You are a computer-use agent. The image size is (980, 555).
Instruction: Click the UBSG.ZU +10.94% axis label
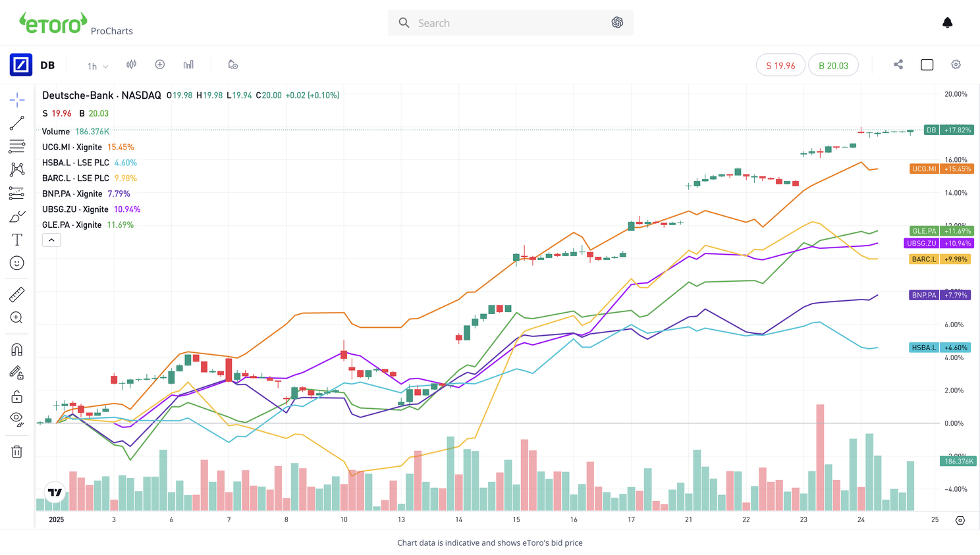pyautogui.click(x=939, y=244)
